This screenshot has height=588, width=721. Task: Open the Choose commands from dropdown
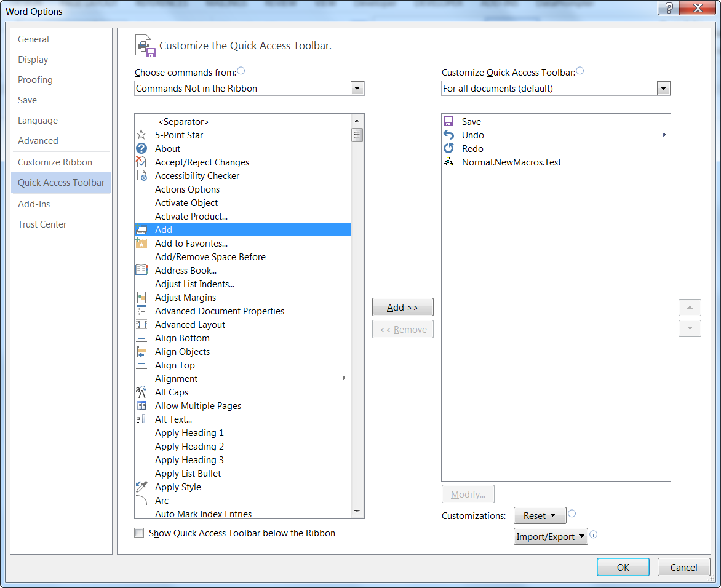point(357,89)
